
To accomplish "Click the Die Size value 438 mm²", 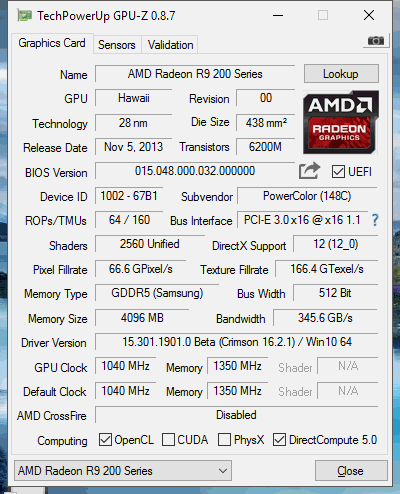I will pos(266,123).
